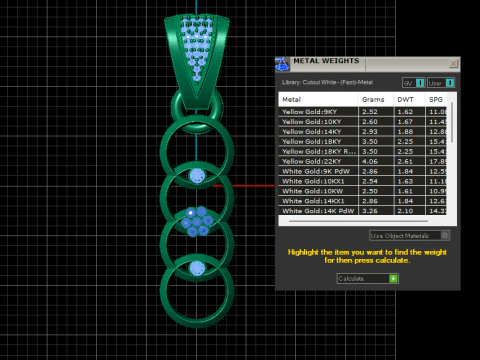Select the upper single blue gemstone
The image size is (480, 360).
(197, 175)
